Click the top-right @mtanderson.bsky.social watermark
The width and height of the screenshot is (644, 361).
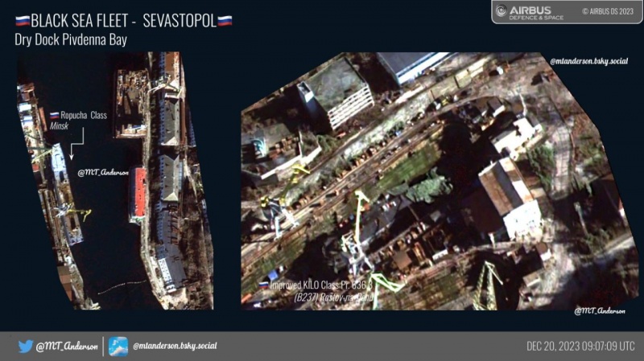[589, 61]
